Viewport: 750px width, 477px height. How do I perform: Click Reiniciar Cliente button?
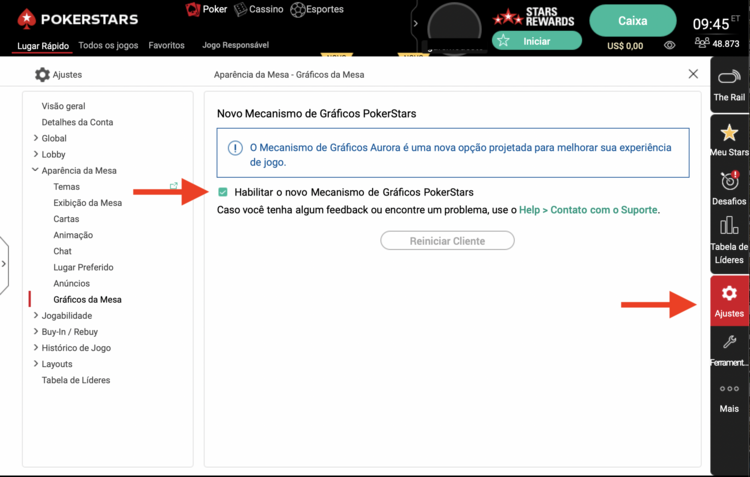[447, 241]
